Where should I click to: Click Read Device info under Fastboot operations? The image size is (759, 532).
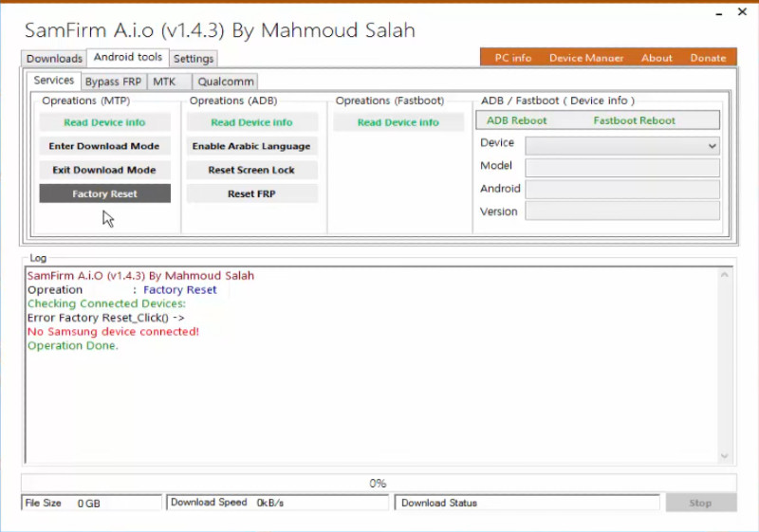[x=398, y=122]
